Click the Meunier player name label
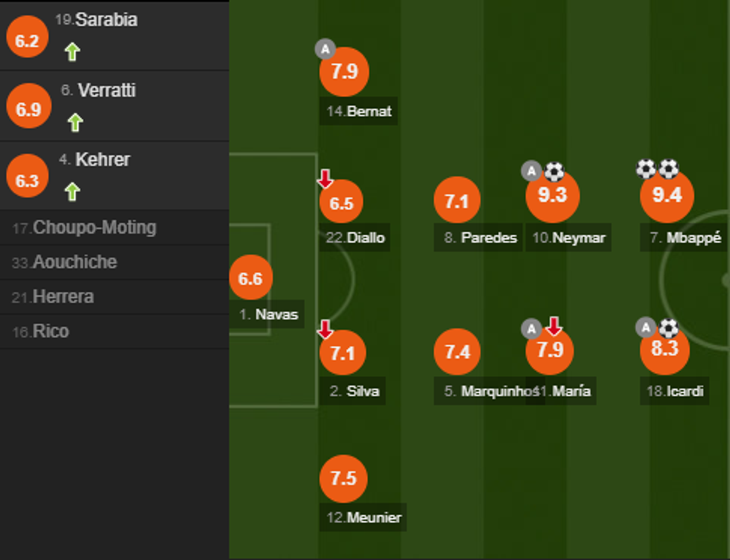The height and width of the screenshot is (560, 730). coord(364,518)
